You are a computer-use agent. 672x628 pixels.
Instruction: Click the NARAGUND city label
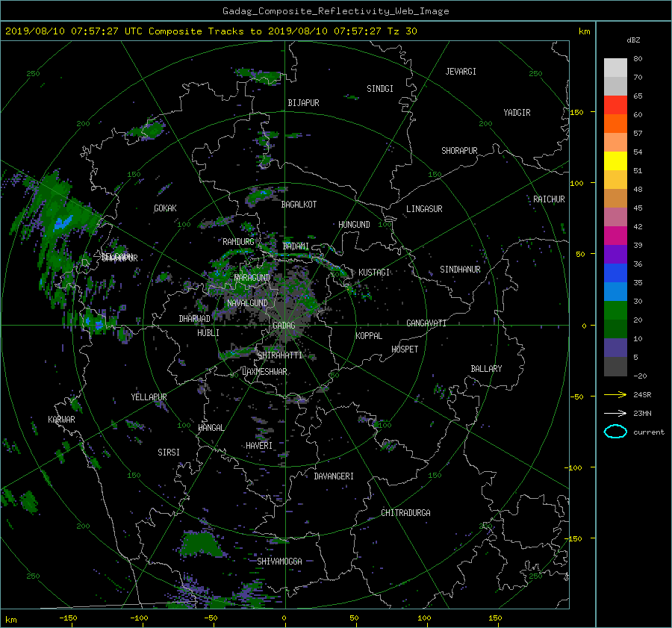tap(252, 278)
